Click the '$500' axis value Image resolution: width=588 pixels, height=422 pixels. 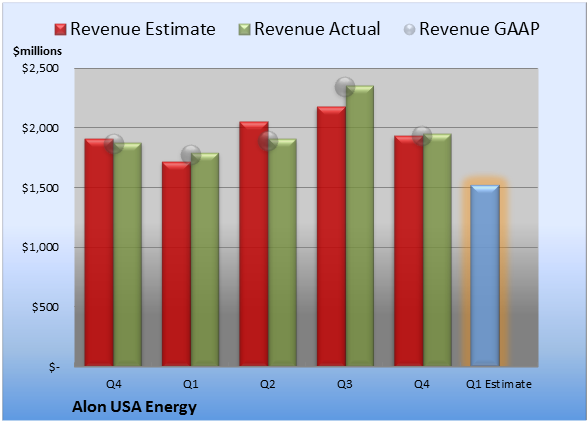click(x=45, y=307)
